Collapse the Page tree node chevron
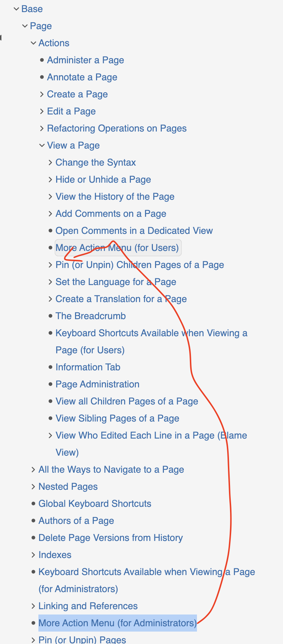 25,26
